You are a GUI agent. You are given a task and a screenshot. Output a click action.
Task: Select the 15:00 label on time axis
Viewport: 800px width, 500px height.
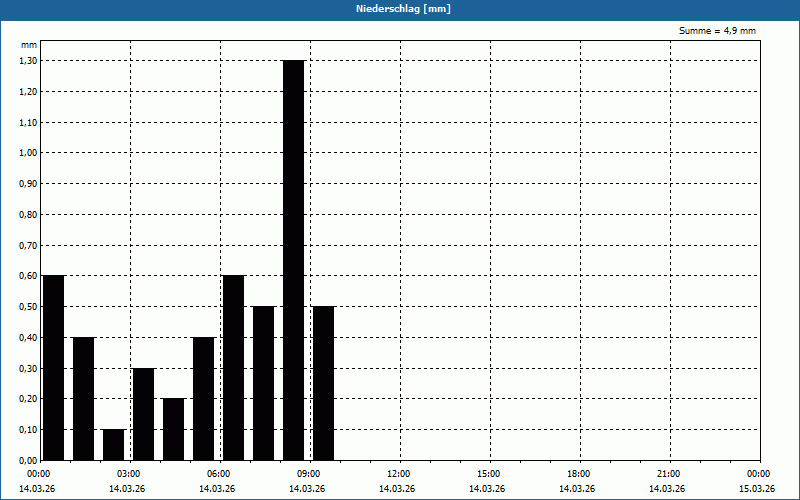(488, 474)
